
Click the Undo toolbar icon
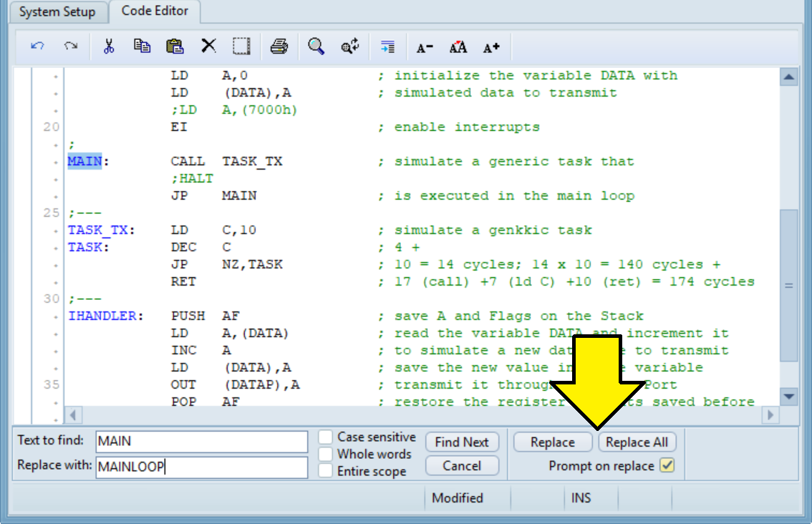point(37,47)
